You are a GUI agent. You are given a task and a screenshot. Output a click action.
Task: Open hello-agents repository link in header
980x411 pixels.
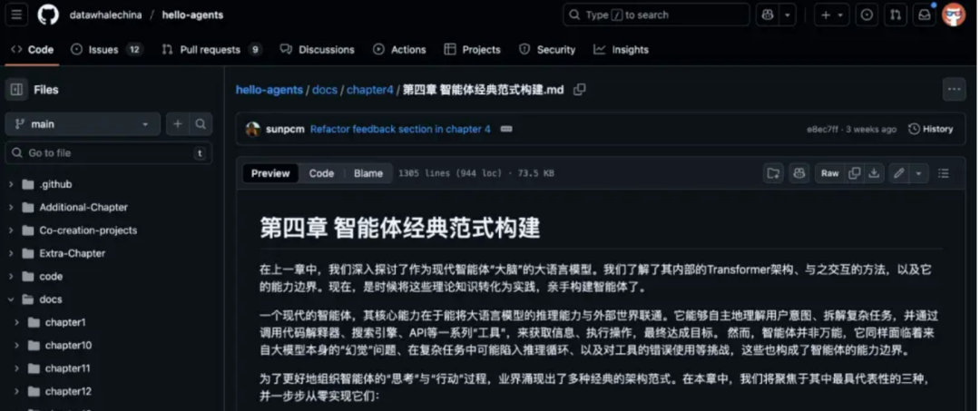click(192, 15)
